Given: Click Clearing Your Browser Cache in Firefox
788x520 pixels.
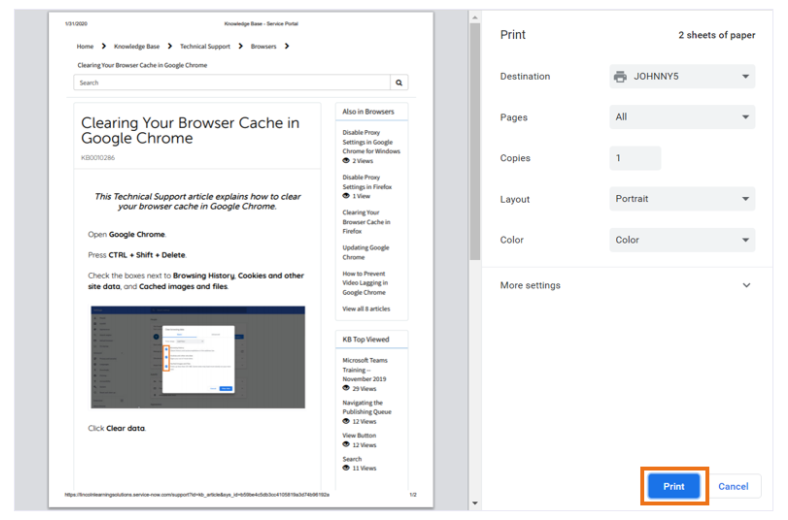Looking at the screenshot, I should [x=366, y=222].
